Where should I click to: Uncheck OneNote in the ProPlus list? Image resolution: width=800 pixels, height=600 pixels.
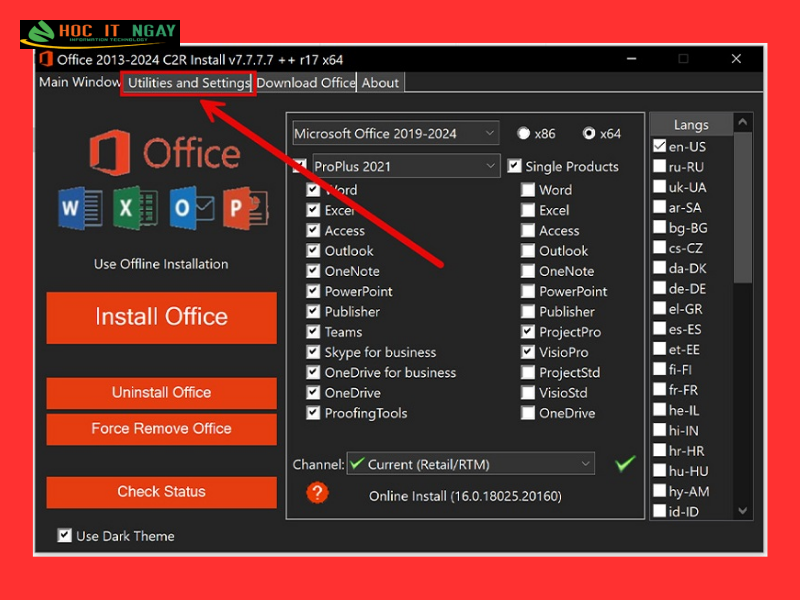tap(313, 271)
